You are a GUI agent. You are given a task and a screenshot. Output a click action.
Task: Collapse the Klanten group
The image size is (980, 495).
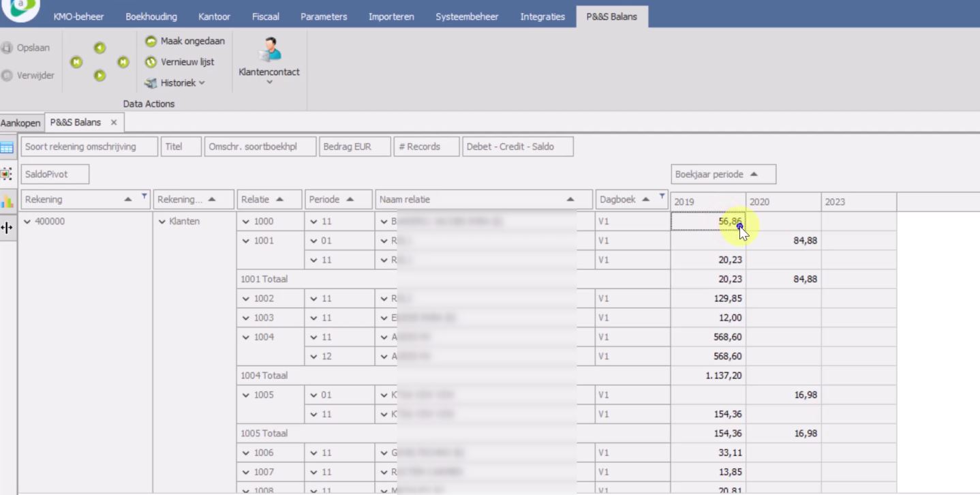(x=162, y=222)
